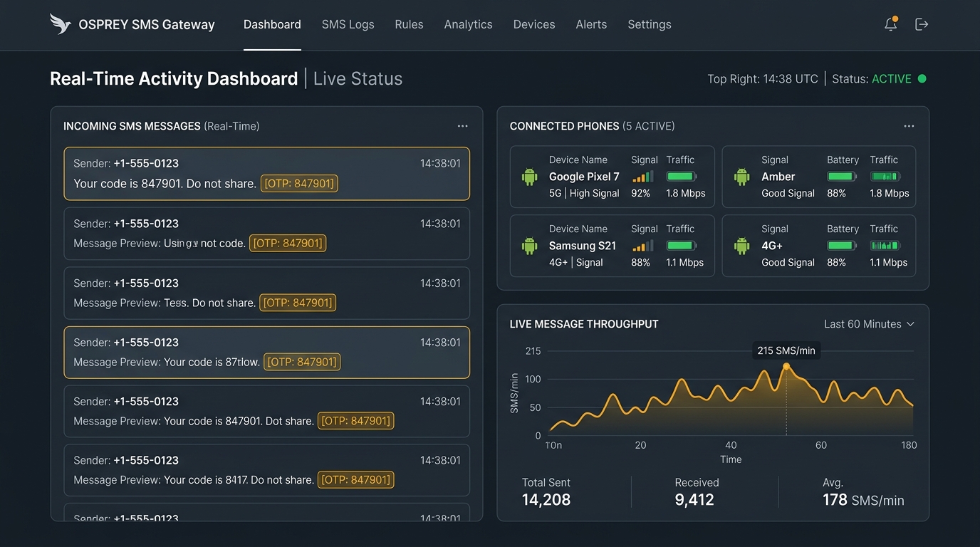
Task: Click the OTP badge in the 'Your code is 8417' message
Action: (x=356, y=480)
